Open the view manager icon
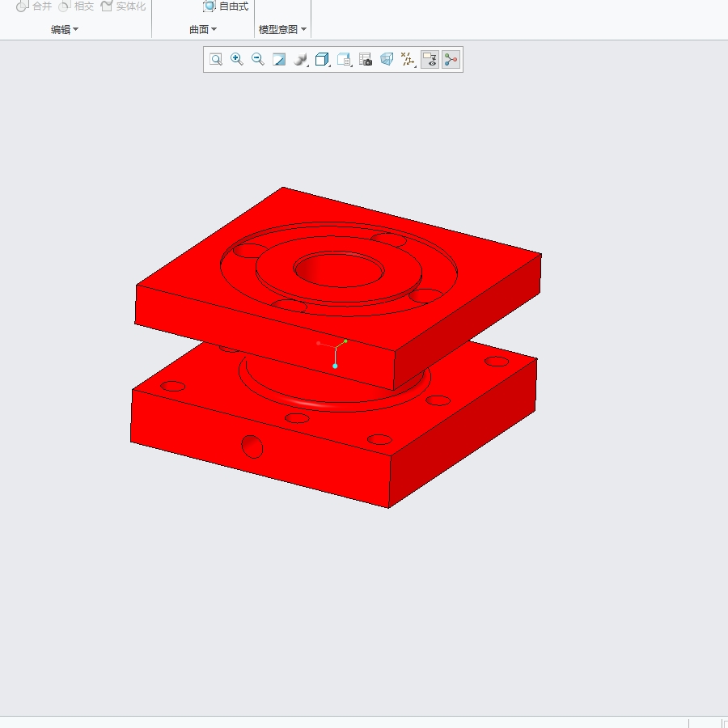The width and height of the screenshot is (728, 728). [344, 59]
